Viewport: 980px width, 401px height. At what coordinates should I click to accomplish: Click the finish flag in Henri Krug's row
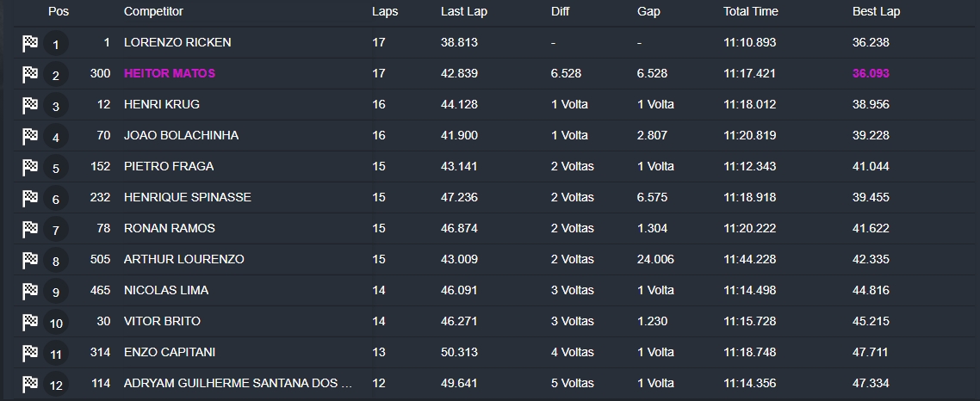coord(30,106)
